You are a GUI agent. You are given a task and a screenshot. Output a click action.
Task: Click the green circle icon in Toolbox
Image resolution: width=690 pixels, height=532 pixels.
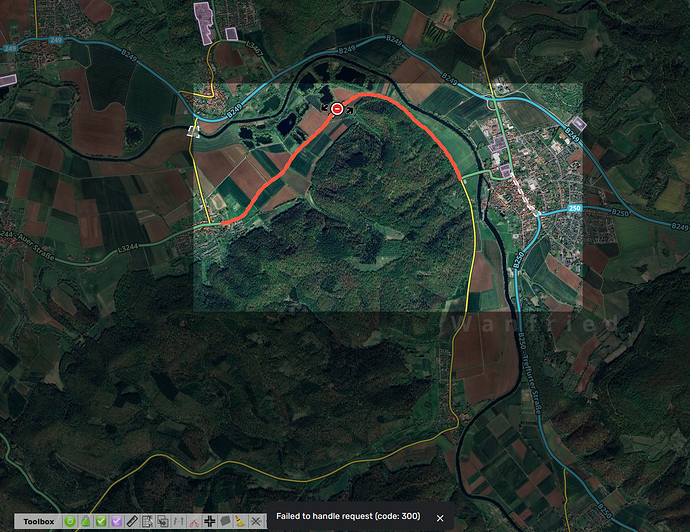click(x=71, y=521)
